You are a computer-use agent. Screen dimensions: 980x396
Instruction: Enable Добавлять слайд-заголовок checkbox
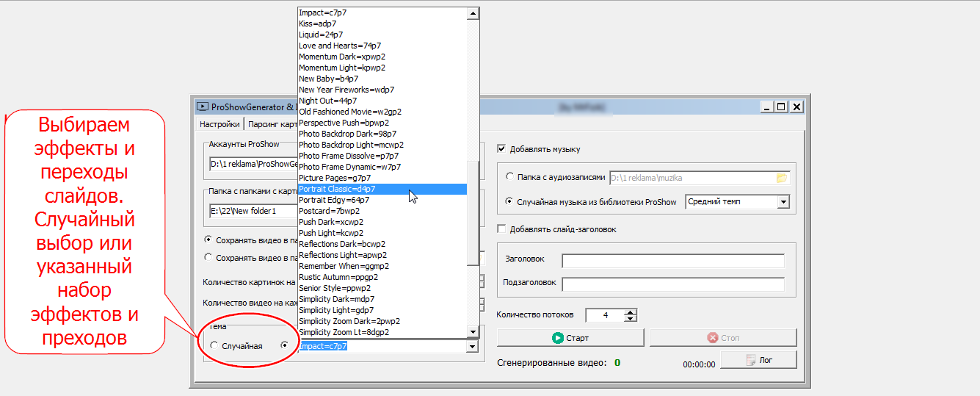point(502,229)
